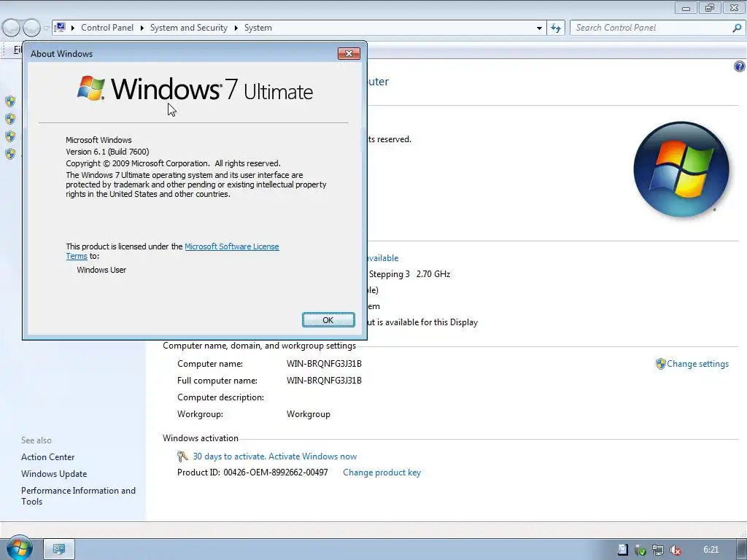Close the About Windows dialog
The image size is (747, 560).
(x=349, y=53)
